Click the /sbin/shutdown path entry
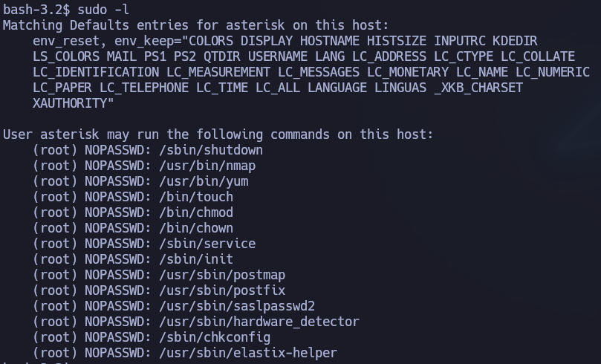 [211, 150]
